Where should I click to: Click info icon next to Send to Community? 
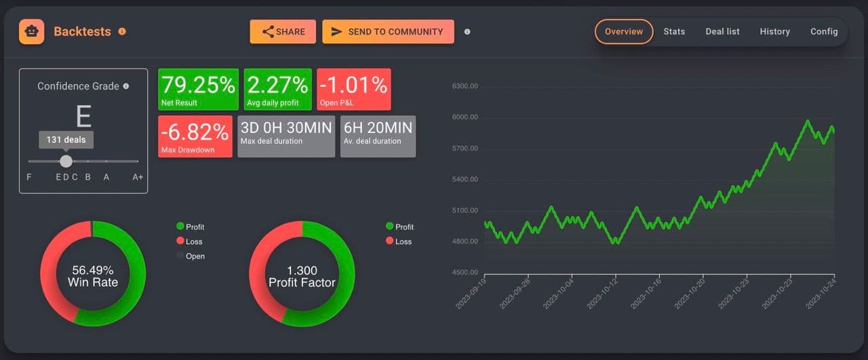(467, 32)
